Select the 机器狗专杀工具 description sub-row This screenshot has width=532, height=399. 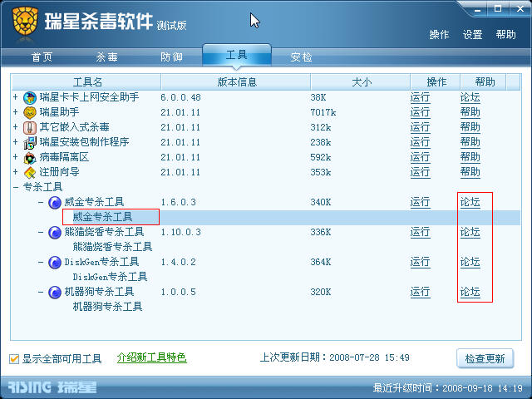click(107, 307)
